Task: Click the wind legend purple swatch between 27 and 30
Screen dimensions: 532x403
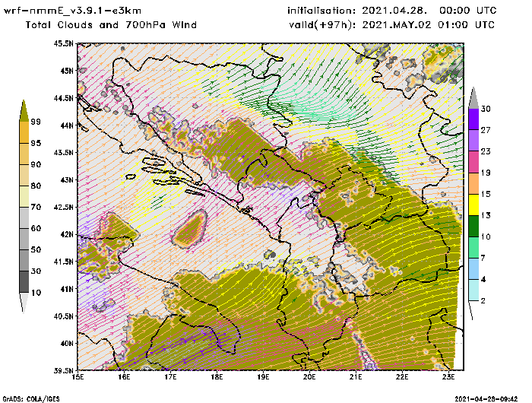Action: coord(473,119)
